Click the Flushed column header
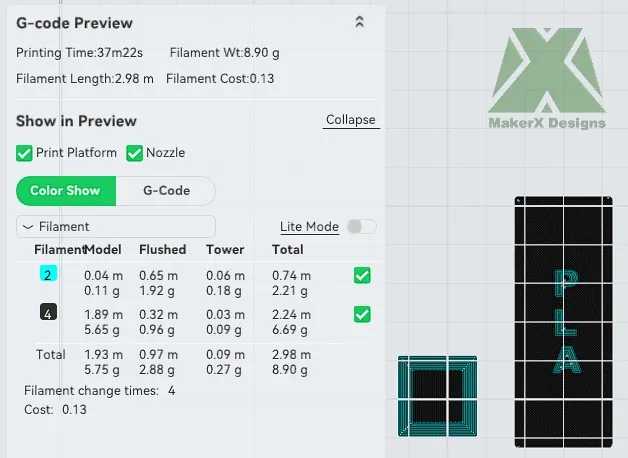The width and height of the screenshot is (628, 458). [x=163, y=250]
